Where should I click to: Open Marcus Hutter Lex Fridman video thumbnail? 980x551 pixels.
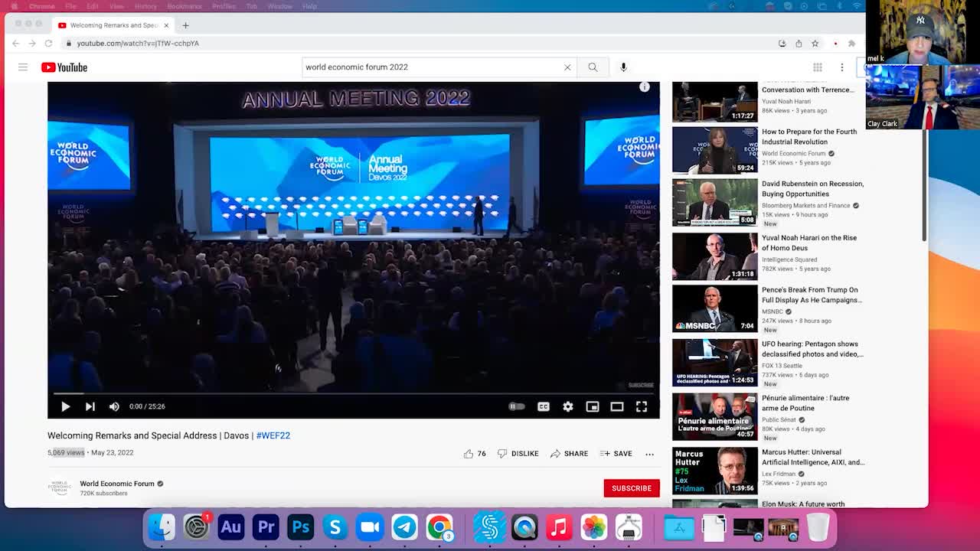(x=715, y=471)
